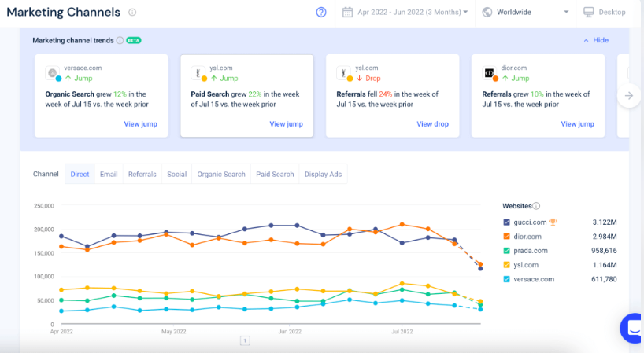Screen dimensions: 644x353
Task: Select the Organic Search channel tab
Action: click(x=221, y=174)
